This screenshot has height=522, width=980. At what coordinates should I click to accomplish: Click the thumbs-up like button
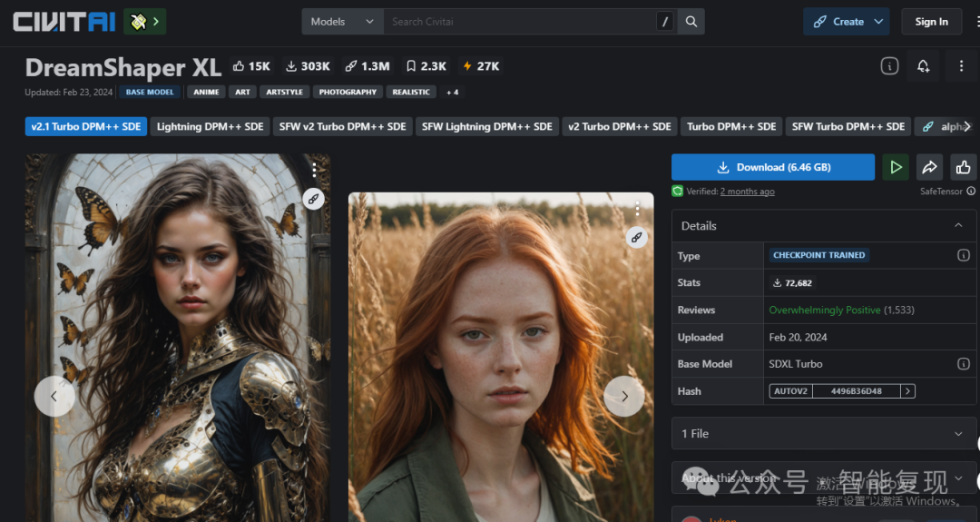click(x=963, y=167)
